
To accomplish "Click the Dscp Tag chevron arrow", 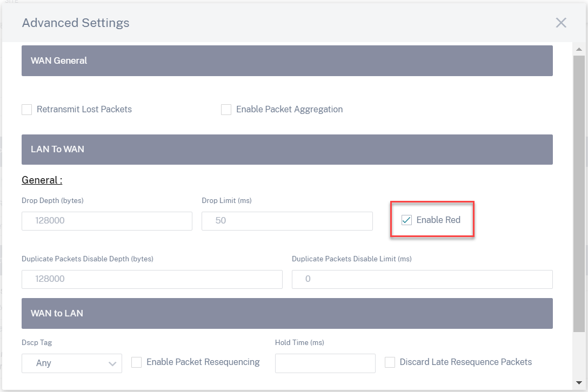I will 112,363.
